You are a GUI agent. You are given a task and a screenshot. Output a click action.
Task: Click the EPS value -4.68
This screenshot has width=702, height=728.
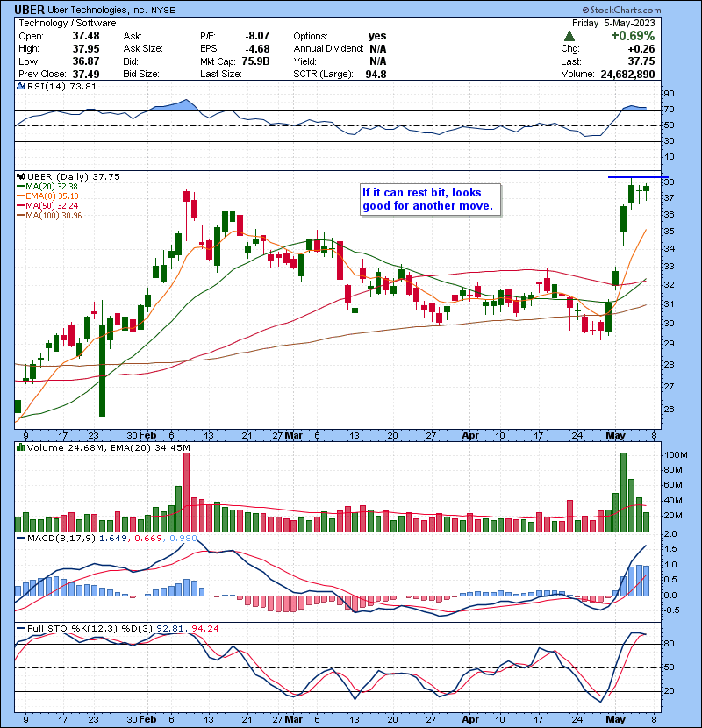click(257, 49)
